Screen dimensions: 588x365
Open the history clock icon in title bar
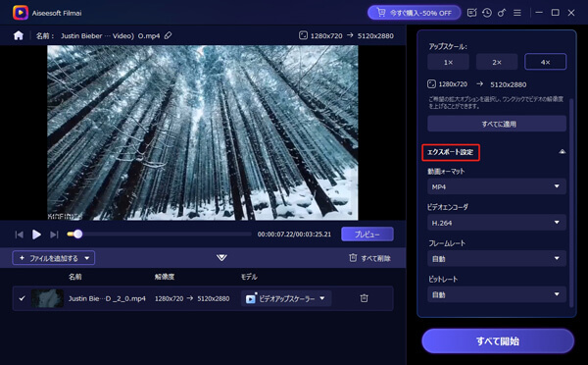(x=487, y=13)
